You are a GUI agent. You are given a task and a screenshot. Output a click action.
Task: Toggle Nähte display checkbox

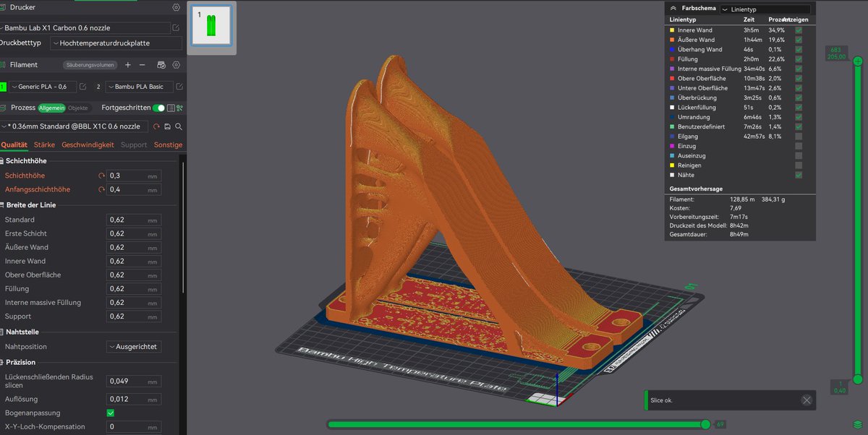799,175
